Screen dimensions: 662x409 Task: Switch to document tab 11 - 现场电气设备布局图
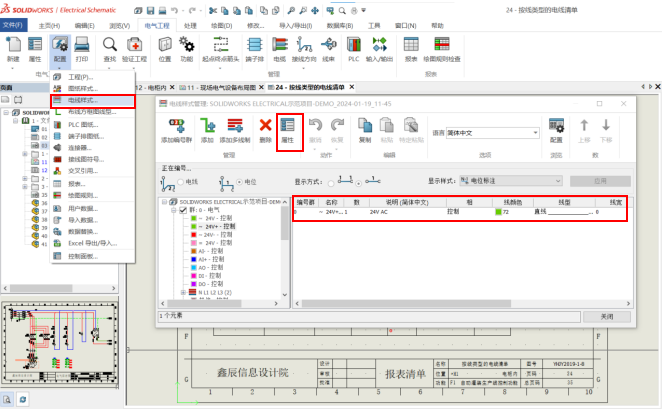tap(221, 87)
